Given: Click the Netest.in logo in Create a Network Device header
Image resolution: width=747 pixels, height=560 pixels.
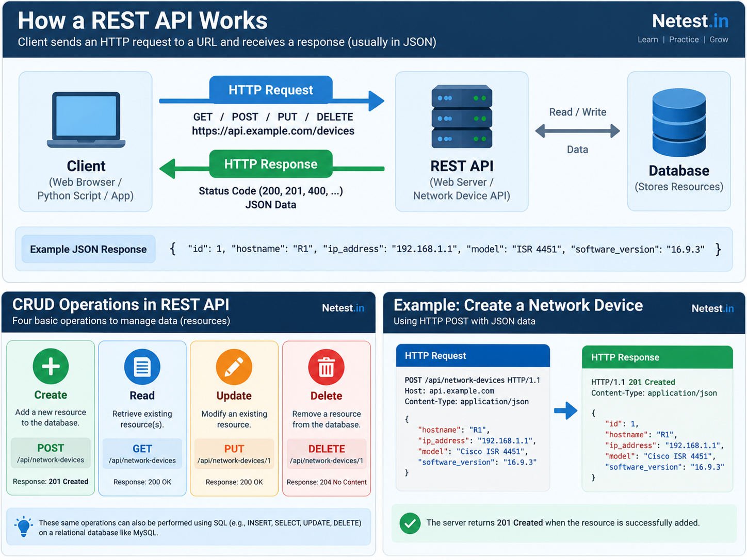Looking at the screenshot, I should tap(712, 308).
